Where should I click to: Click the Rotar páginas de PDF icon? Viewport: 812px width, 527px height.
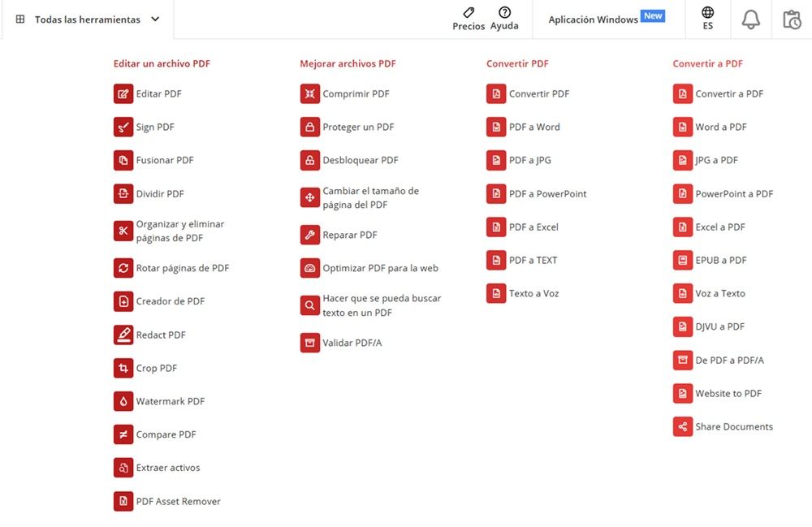click(x=123, y=267)
